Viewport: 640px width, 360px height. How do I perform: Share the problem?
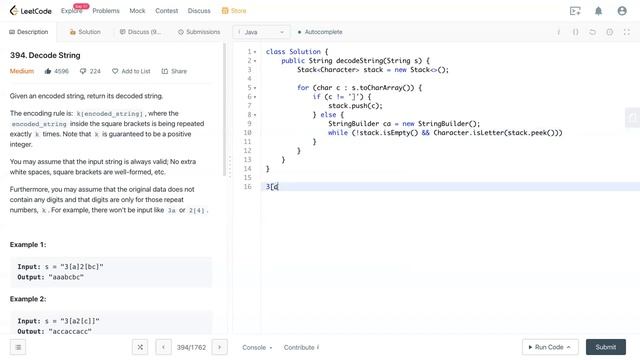pyautogui.click(x=174, y=71)
